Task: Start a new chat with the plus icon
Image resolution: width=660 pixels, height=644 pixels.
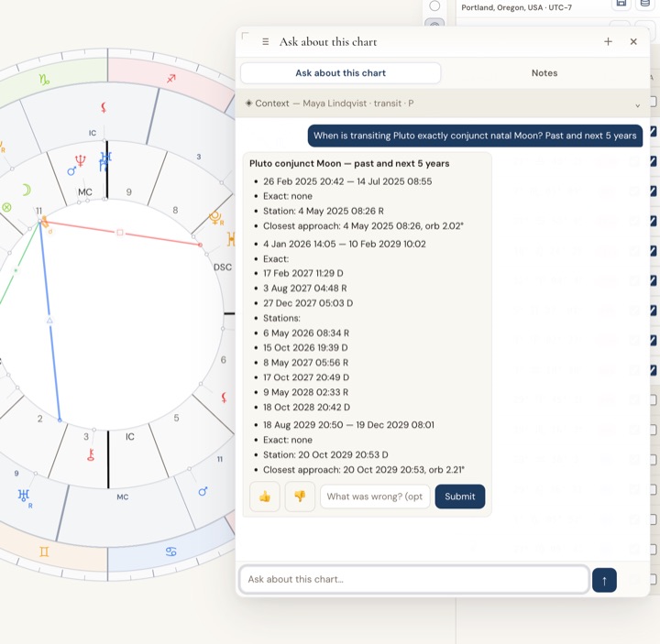Action: [608, 41]
